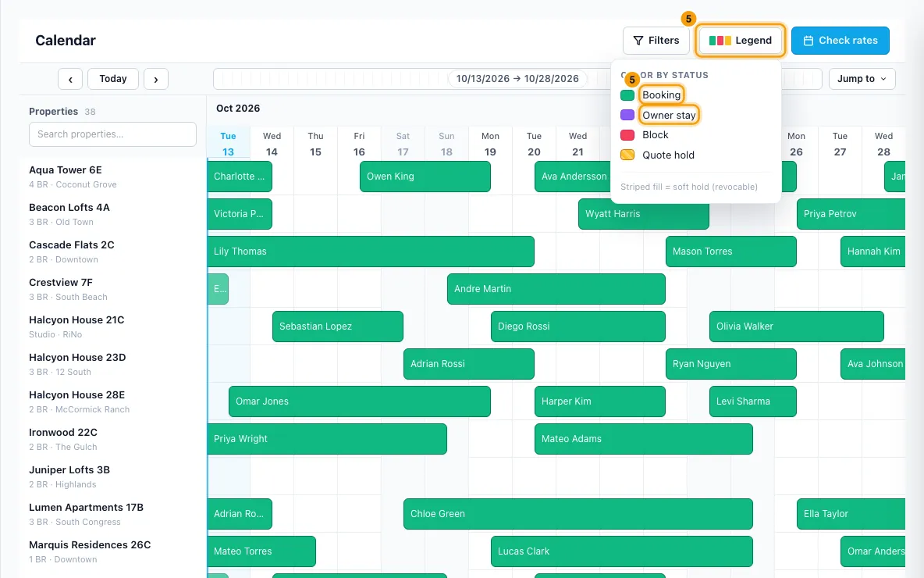Open the Levi Sharma booking
924x578 pixels.
click(753, 401)
